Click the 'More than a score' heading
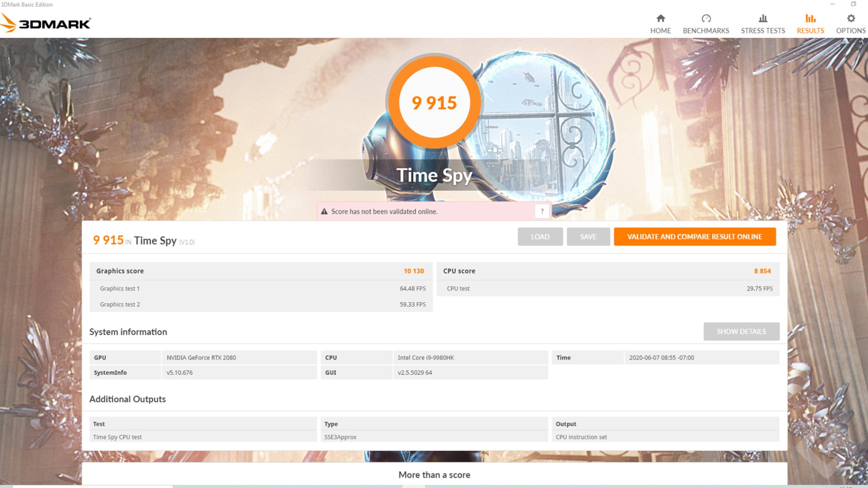The image size is (868, 488). pos(434,475)
